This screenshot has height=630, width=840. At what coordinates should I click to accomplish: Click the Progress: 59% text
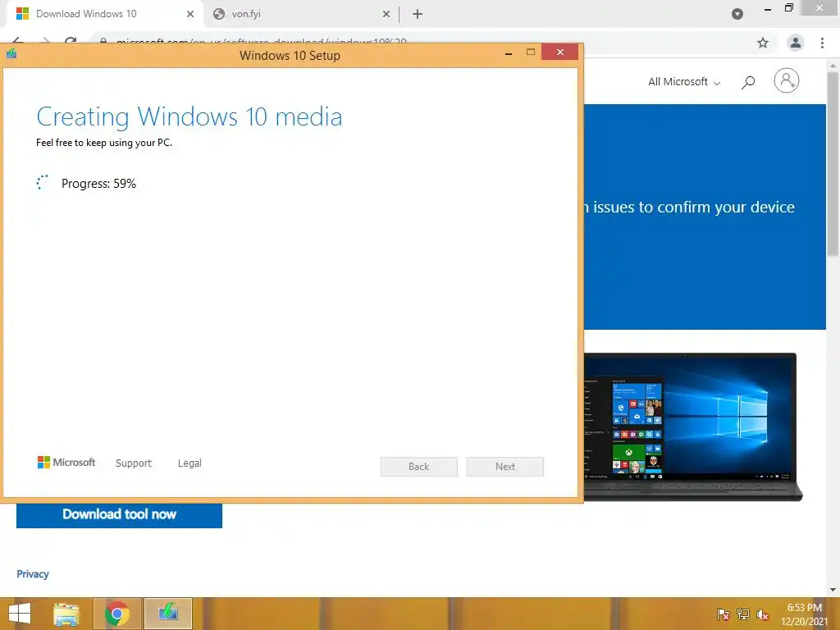pyautogui.click(x=98, y=184)
